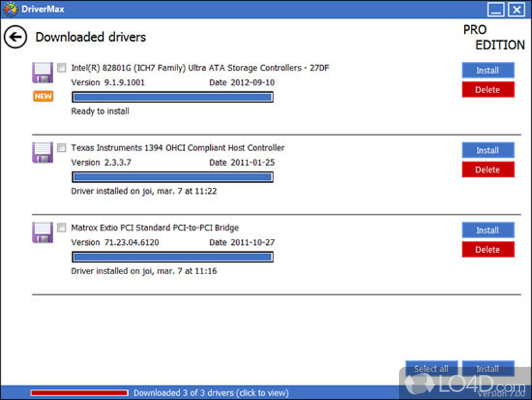The height and width of the screenshot is (400, 532).
Task: Install the Texas Instruments OHCI controller driver
Action: pyautogui.click(x=488, y=150)
